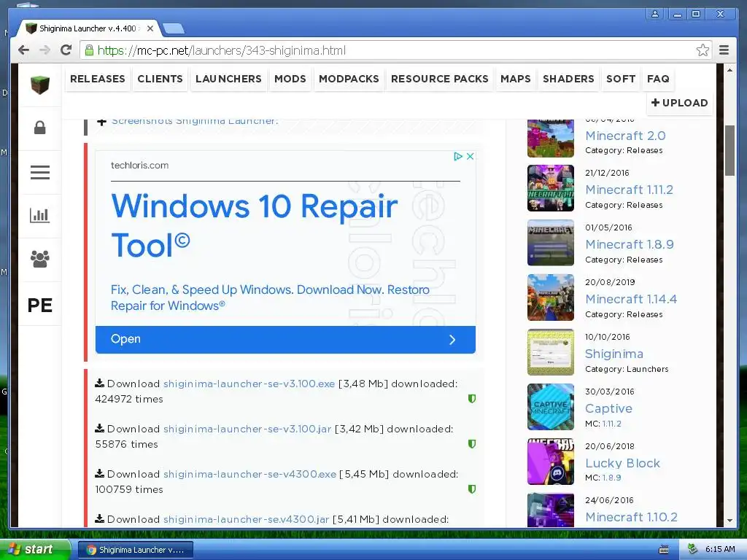Click the browser forward arrow
This screenshot has height=560, width=747.
point(44,50)
